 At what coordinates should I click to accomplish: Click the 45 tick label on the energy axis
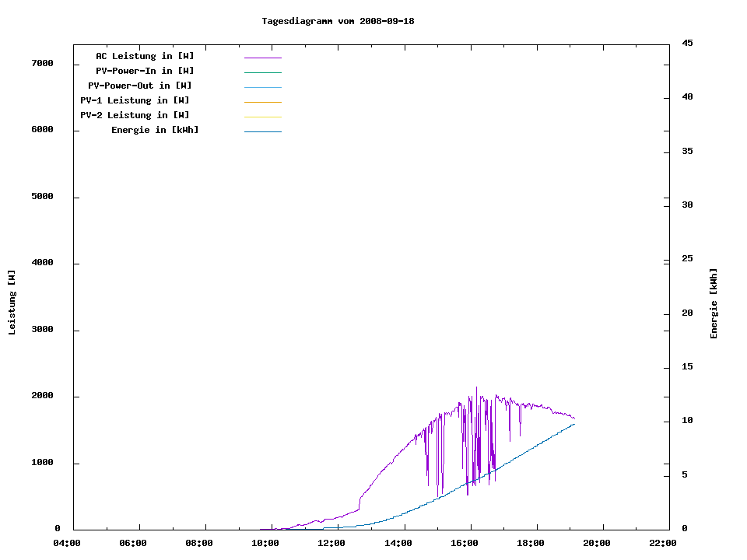pyautogui.click(x=688, y=44)
